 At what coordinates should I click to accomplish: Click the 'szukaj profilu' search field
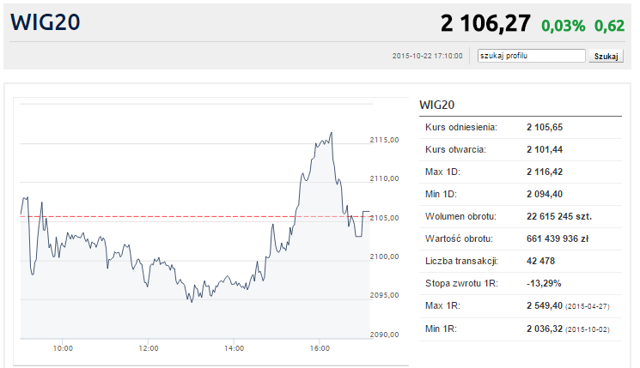[x=531, y=56]
